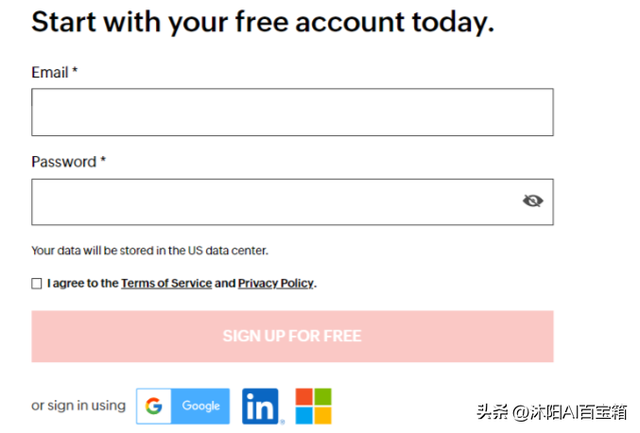Click the "or sign in using" text
The height and width of the screenshot is (433, 640).
pyautogui.click(x=78, y=406)
